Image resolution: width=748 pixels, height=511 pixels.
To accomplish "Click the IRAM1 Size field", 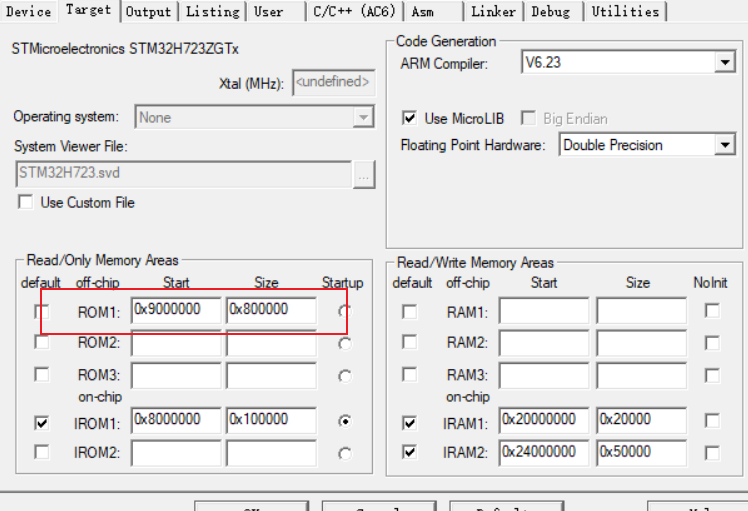I will coord(642,420).
